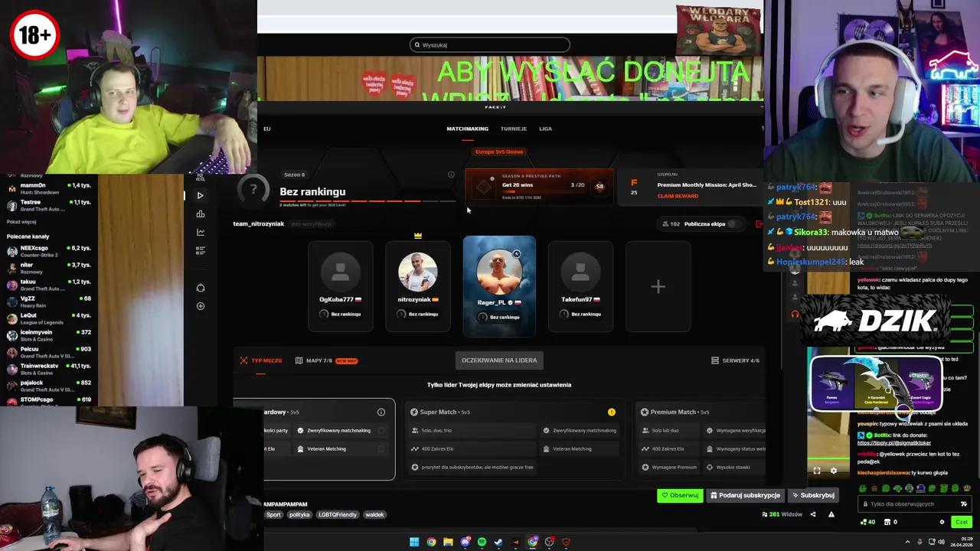Open the leaderboard bar-chart icon in FACEIT sidebar
This screenshot has height=551, width=980.
point(200,214)
